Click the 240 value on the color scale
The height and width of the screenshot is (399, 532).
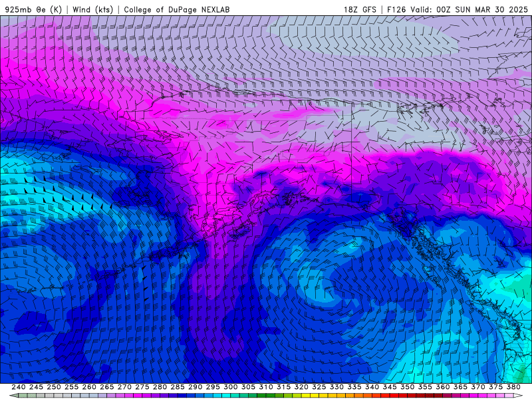click(19, 387)
